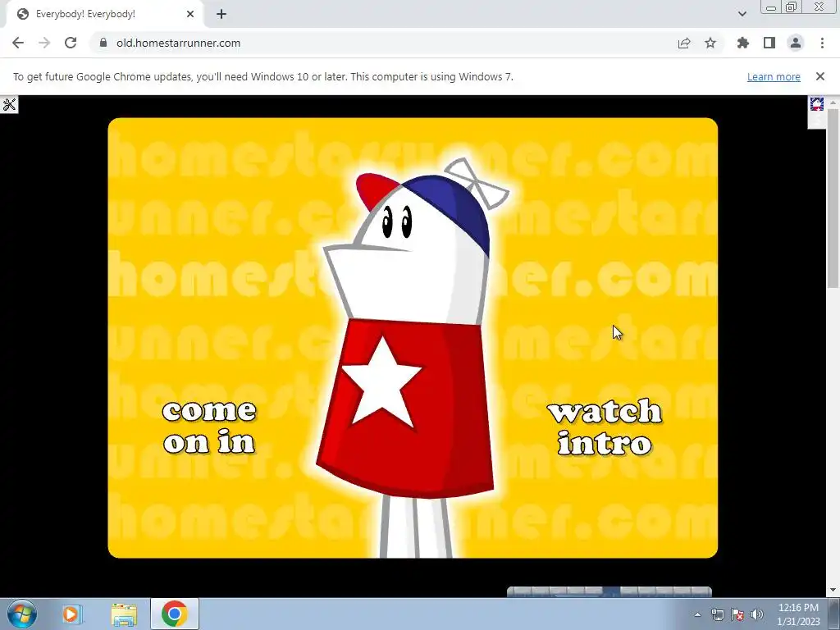
Task: Click the Show desktop button
Action: point(834,614)
